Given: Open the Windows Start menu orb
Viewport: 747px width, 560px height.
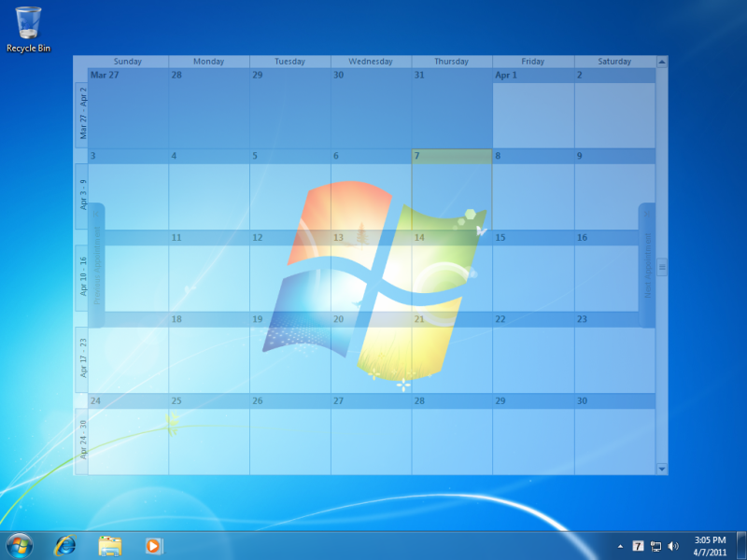Looking at the screenshot, I should coord(20,546).
